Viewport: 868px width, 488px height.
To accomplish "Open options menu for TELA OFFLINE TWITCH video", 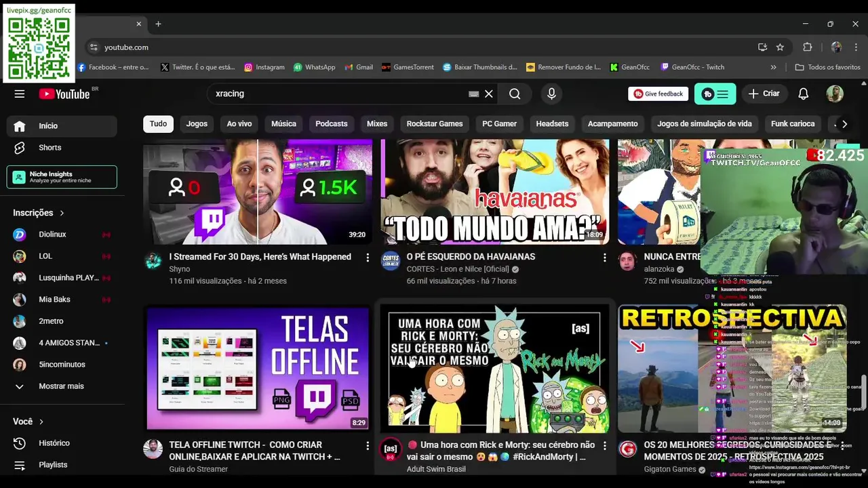I will click(368, 446).
